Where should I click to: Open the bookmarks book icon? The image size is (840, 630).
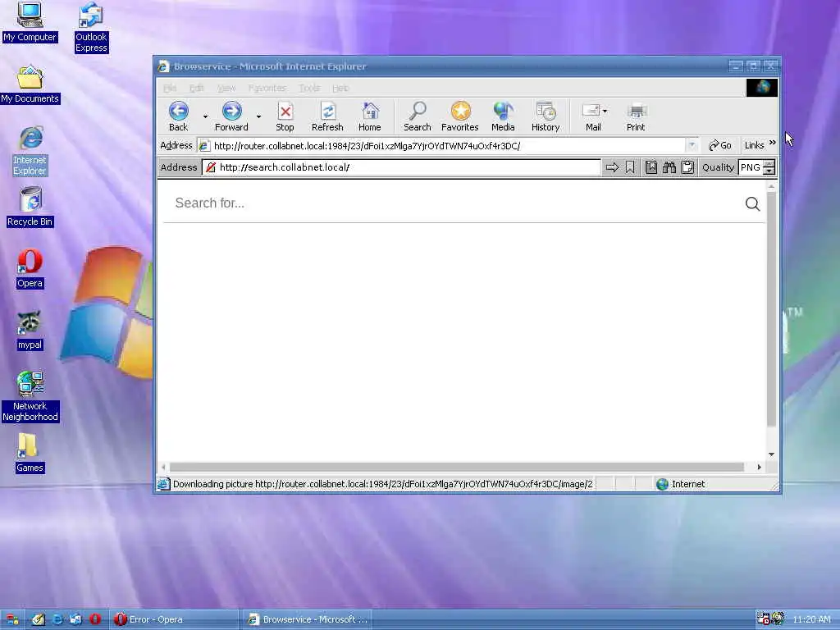pos(651,167)
